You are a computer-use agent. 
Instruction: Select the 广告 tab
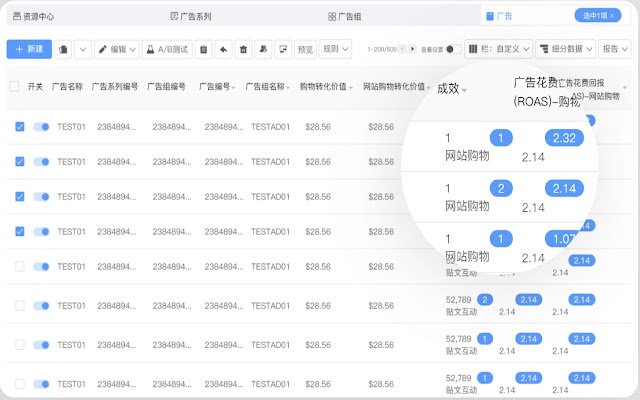[x=499, y=16]
